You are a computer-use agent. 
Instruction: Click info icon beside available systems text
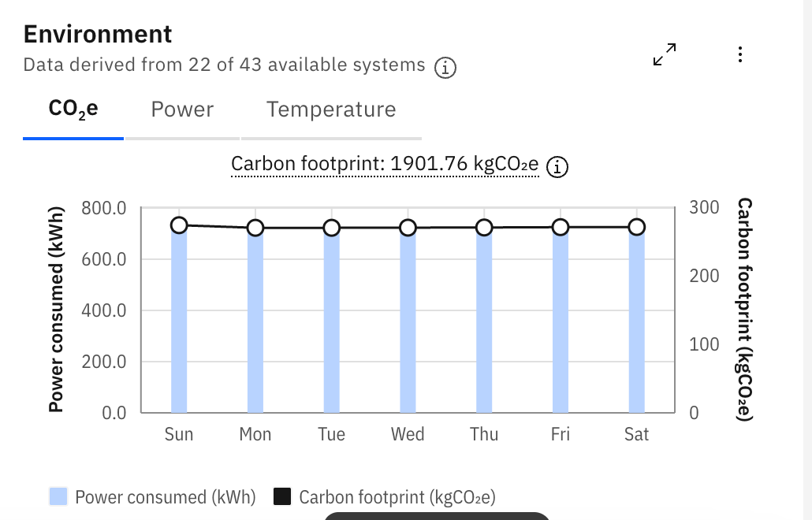[445, 67]
